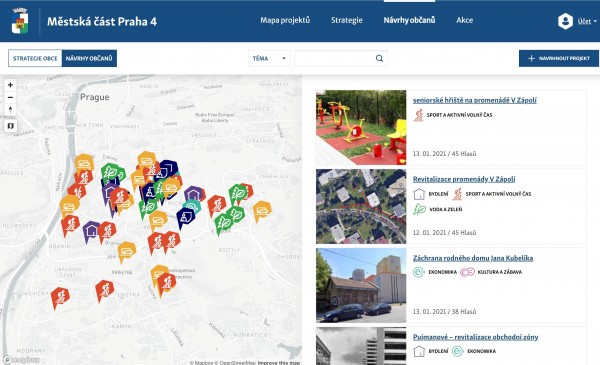
Task: Open aerial map thumbnail of V Zápolí
Action: (361, 207)
